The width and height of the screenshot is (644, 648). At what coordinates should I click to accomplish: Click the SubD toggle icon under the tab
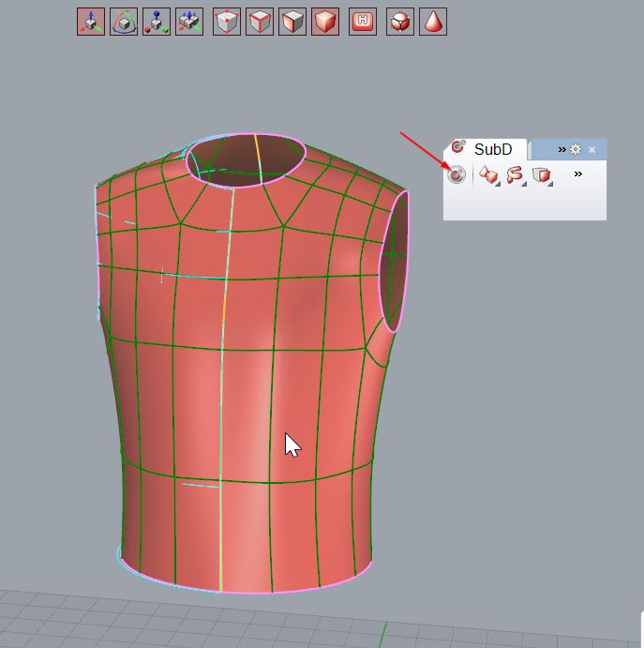(x=457, y=174)
